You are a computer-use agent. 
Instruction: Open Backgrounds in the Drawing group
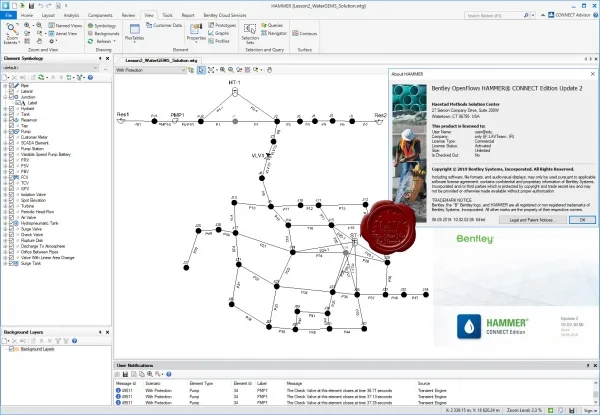103,34
